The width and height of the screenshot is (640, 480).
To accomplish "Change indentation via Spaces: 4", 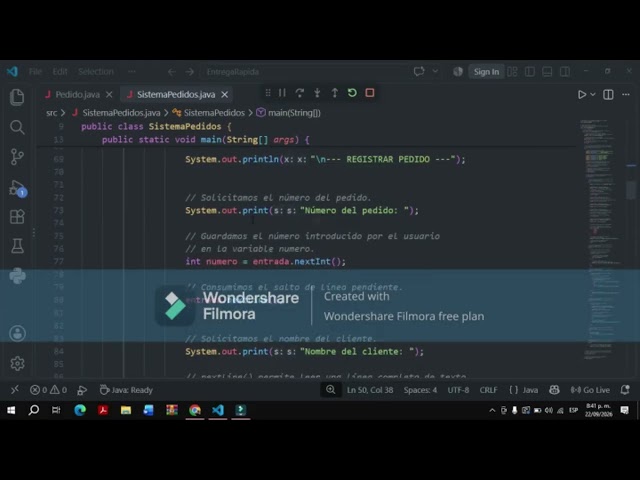I will coord(420,390).
